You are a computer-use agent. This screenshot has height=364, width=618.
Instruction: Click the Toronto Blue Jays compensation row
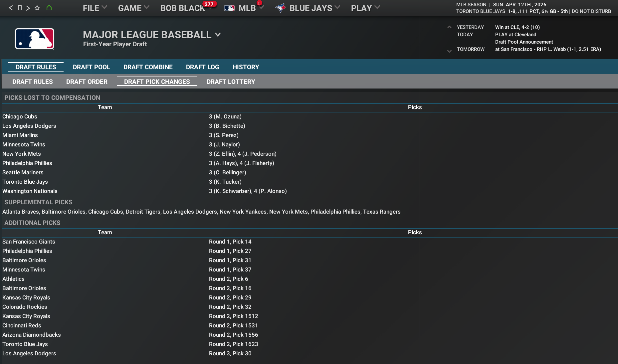click(x=25, y=182)
